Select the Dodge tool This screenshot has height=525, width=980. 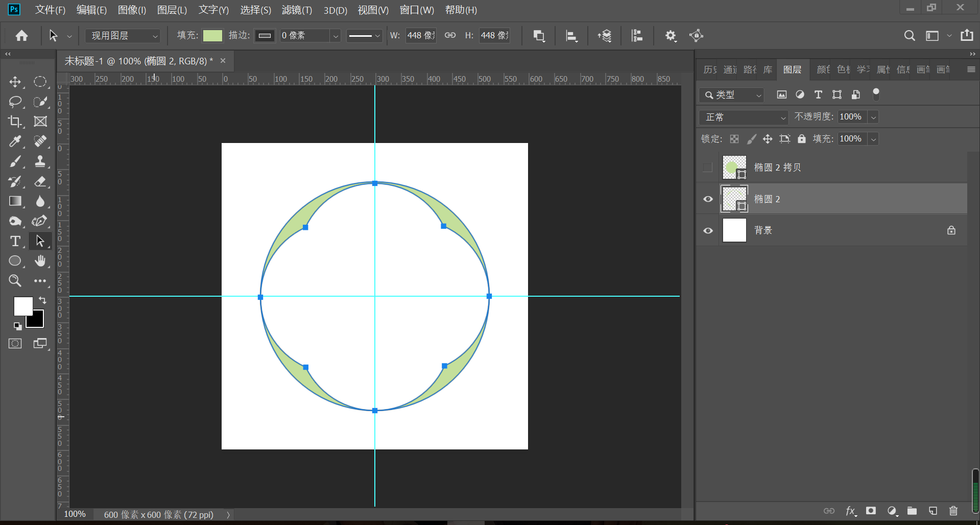pyautogui.click(x=15, y=221)
